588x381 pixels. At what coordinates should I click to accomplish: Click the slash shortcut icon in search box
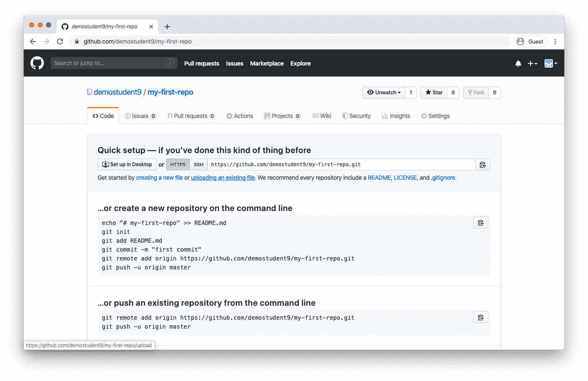(x=170, y=63)
